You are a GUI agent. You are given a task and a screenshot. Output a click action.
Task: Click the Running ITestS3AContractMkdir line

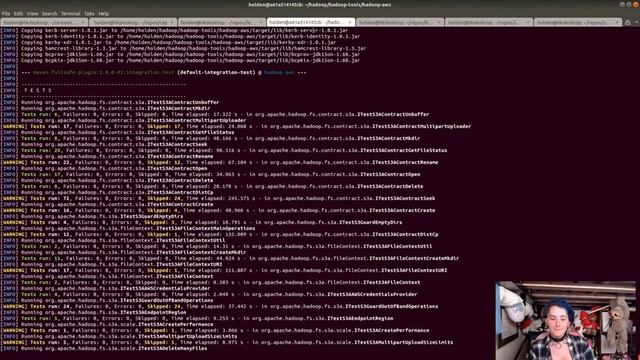[x=105, y=108]
